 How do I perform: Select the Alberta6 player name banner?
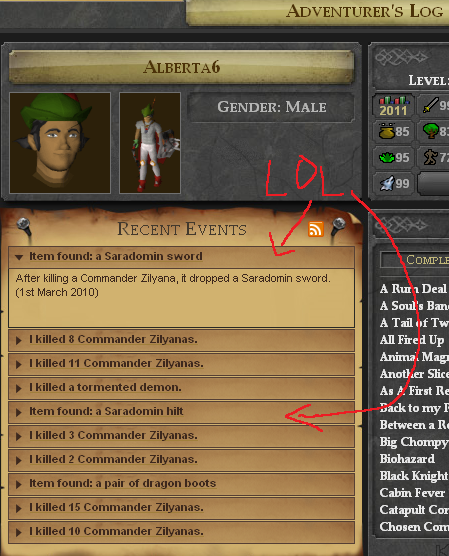point(181,67)
